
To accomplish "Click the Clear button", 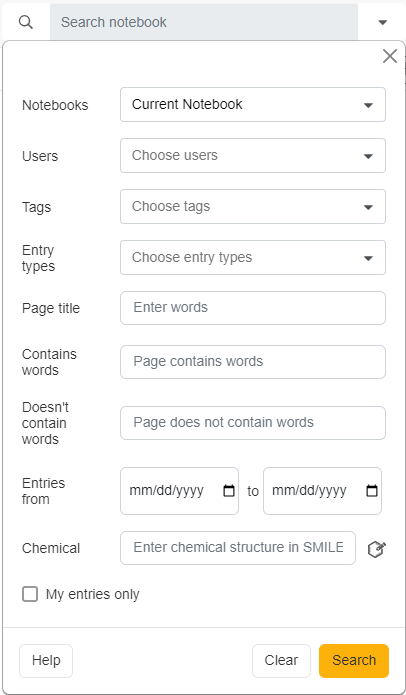I will click(x=281, y=660).
